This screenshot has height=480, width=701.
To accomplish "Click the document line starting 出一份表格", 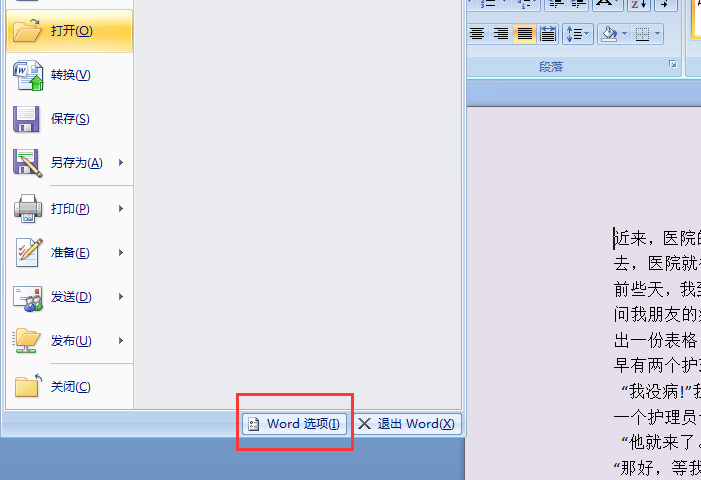I will pyautogui.click(x=657, y=340).
